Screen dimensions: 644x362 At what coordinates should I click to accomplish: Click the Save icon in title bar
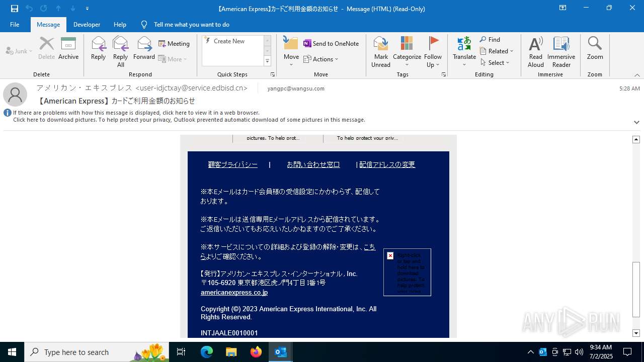click(15, 9)
